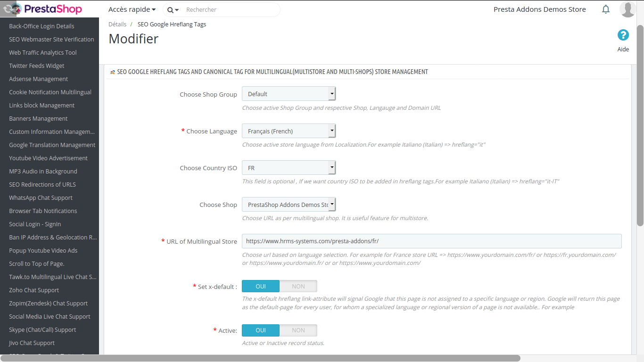
Task: Open the Choose Language dropdown
Action: (x=289, y=131)
